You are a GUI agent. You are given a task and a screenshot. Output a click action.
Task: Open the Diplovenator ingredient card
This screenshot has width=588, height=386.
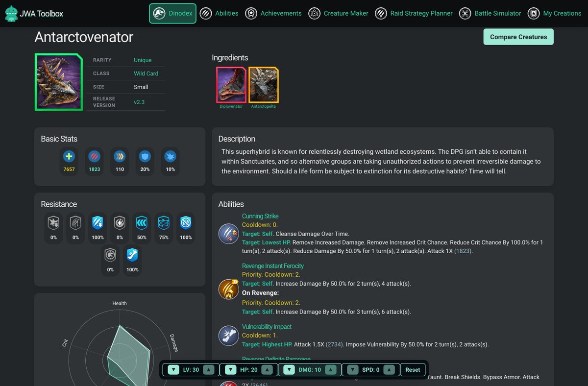(231, 85)
